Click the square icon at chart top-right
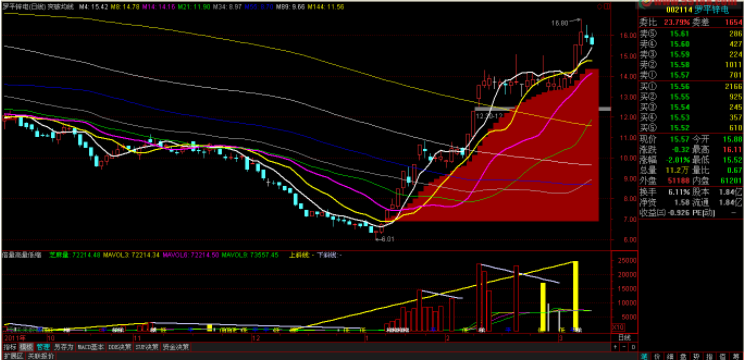Viewport: 746px width, 360px height. coord(607,7)
